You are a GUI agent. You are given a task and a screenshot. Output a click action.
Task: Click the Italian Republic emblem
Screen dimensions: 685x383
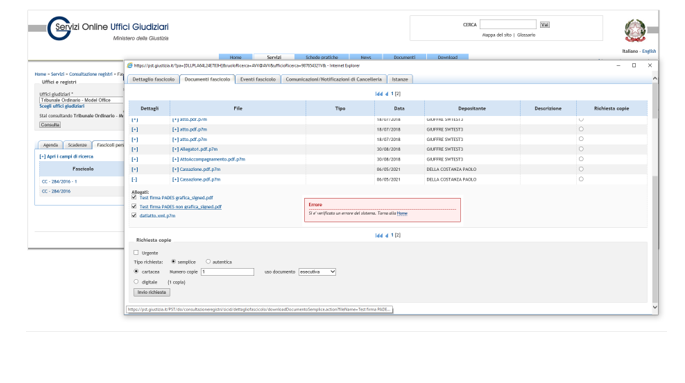(635, 31)
